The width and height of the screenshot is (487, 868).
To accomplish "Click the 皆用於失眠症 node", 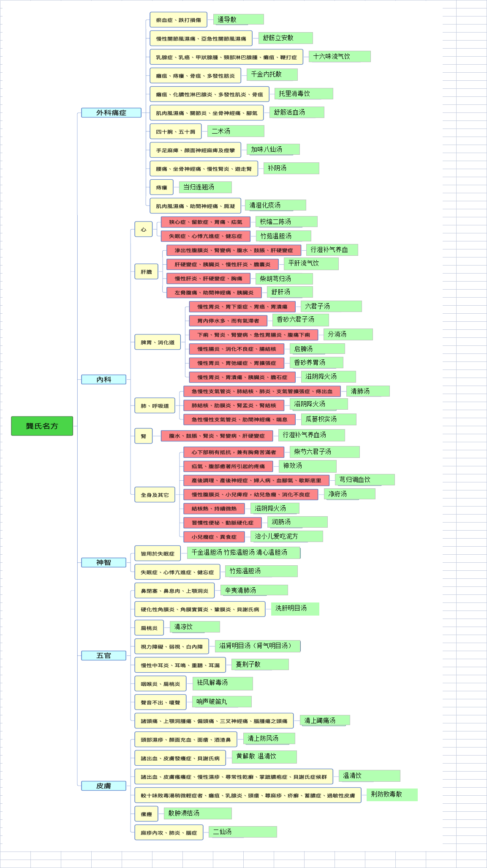I will click(x=158, y=553).
